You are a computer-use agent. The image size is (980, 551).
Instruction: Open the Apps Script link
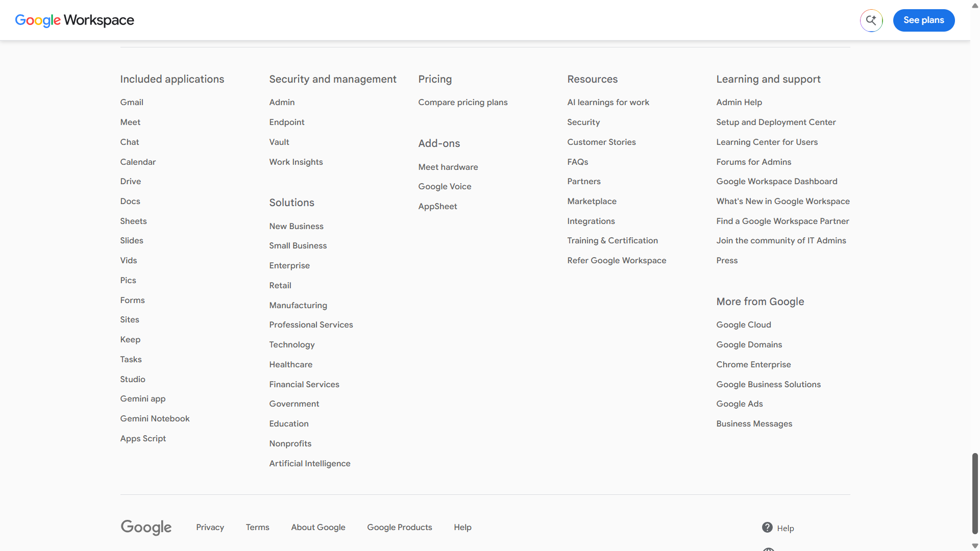pos(143,439)
